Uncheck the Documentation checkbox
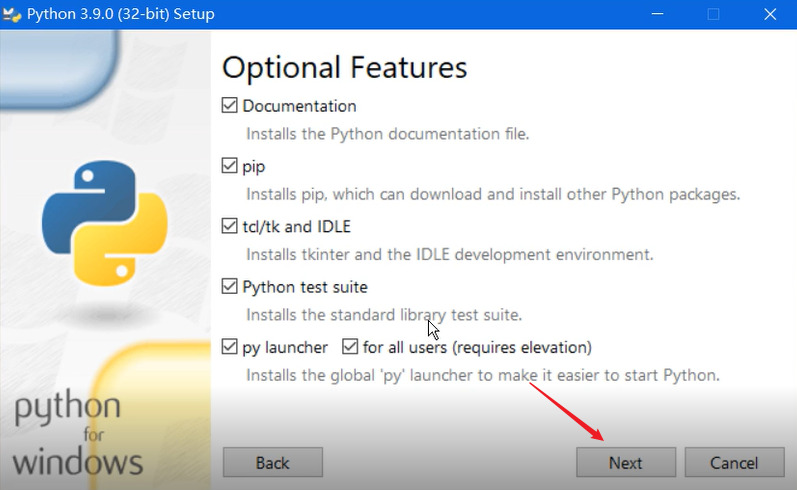797x490 pixels. (230, 106)
